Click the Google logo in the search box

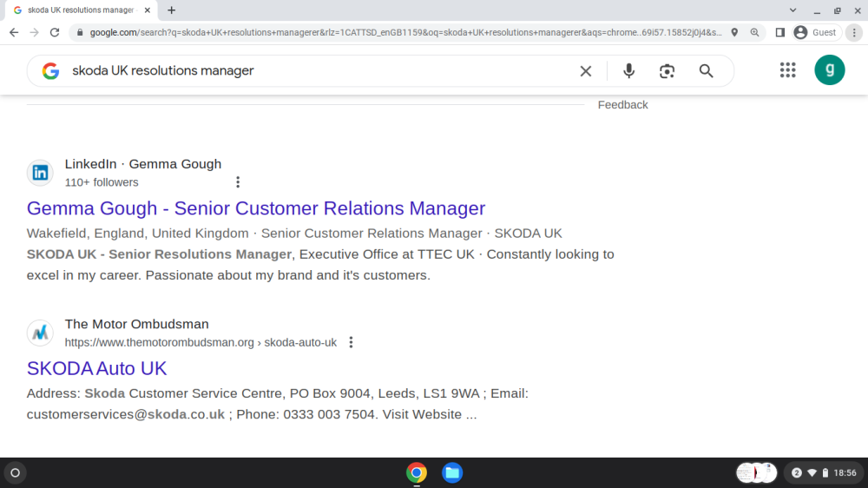click(x=50, y=71)
